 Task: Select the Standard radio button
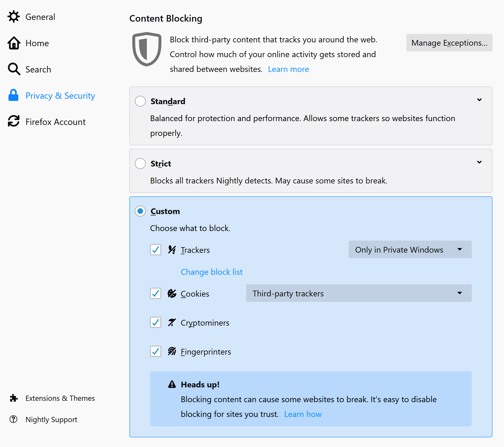[x=140, y=101]
